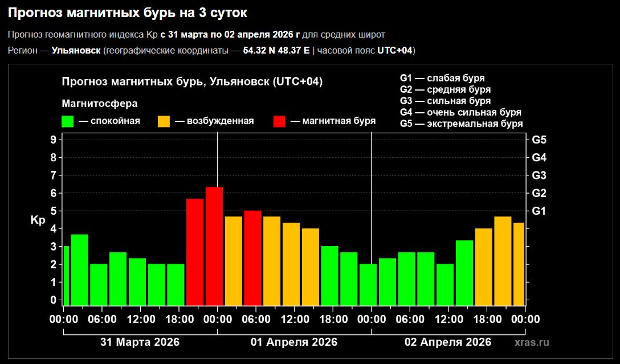Click the orange 'возбужденная' legend swatch
The width and height of the screenshot is (620, 364).
[164, 121]
